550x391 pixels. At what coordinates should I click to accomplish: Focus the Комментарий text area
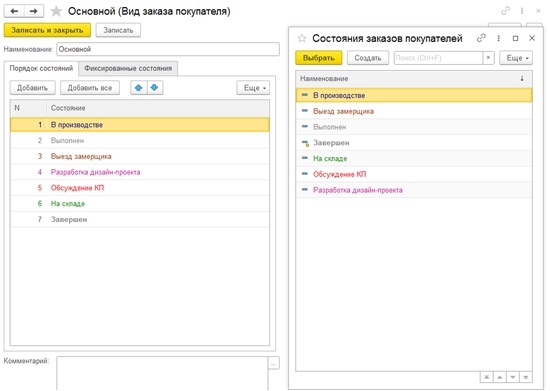[x=162, y=373]
